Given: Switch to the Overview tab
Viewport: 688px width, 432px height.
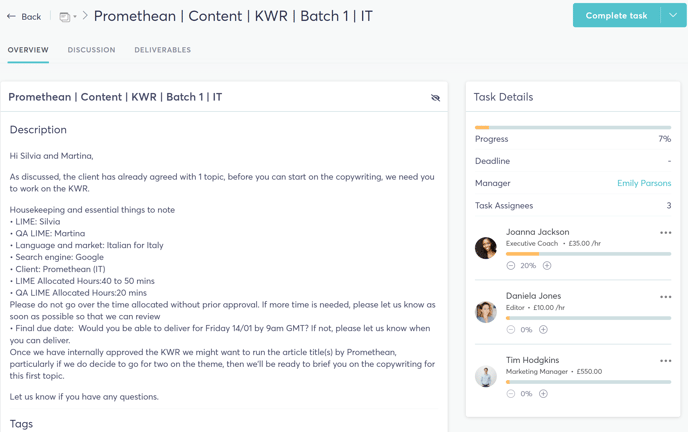Looking at the screenshot, I should click(28, 50).
